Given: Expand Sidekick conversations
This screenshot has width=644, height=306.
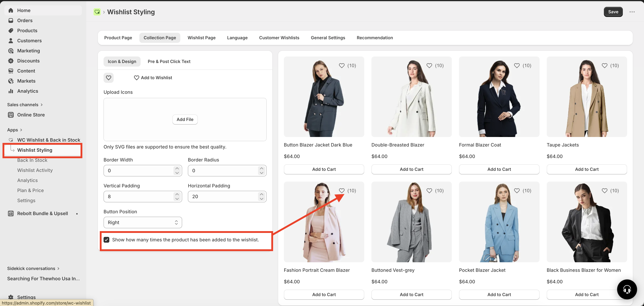Looking at the screenshot, I should tap(33, 268).
